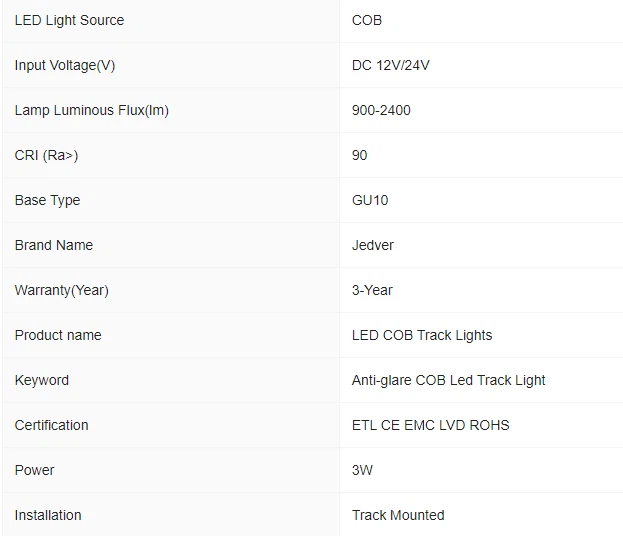Image resolution: width=623 pixels, height=536 pixels.
Task: Select the "Input Voltage(V)" label text
Action: pos(65,65)
